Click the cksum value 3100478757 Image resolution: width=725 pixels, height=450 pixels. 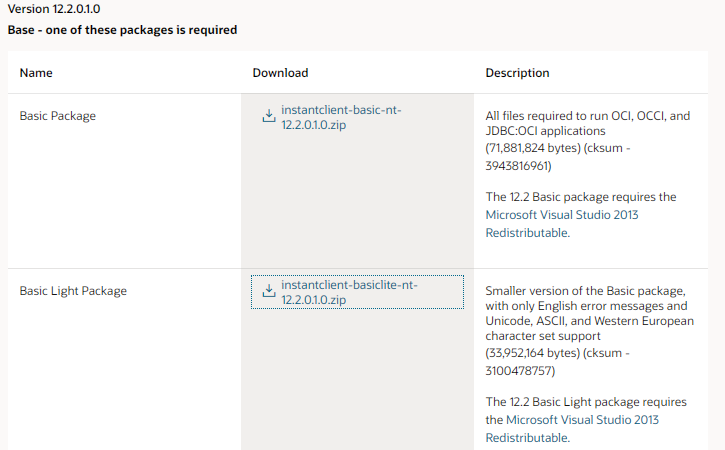point(518,371)
